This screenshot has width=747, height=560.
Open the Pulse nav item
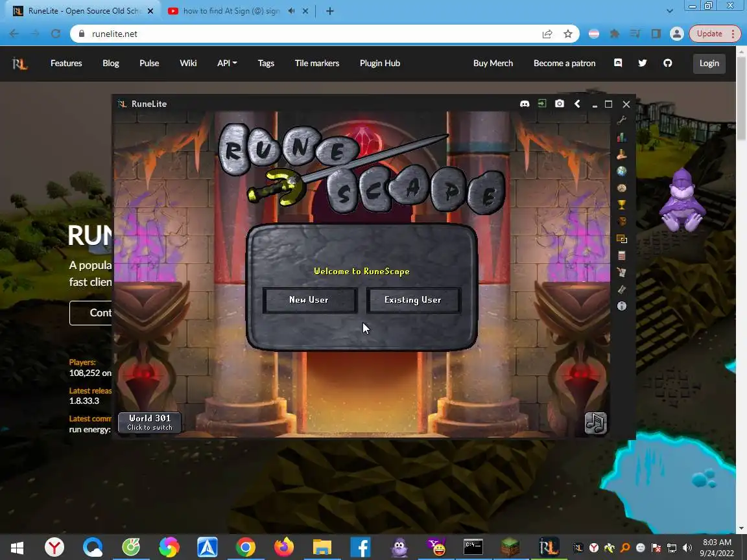(x=149, y=64)
